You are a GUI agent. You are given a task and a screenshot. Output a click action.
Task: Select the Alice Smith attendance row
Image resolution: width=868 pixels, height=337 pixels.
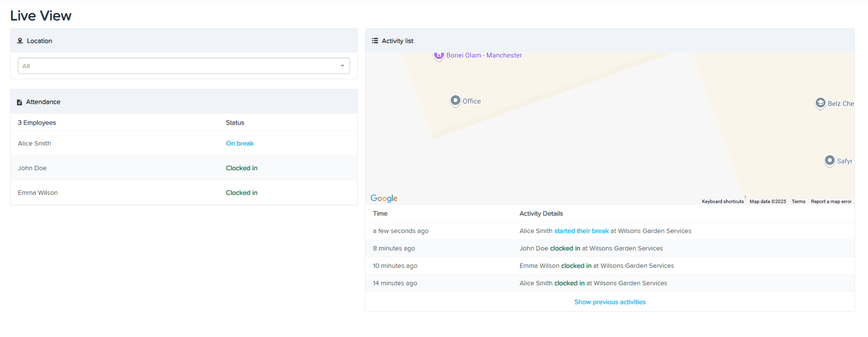pos(184,144)
